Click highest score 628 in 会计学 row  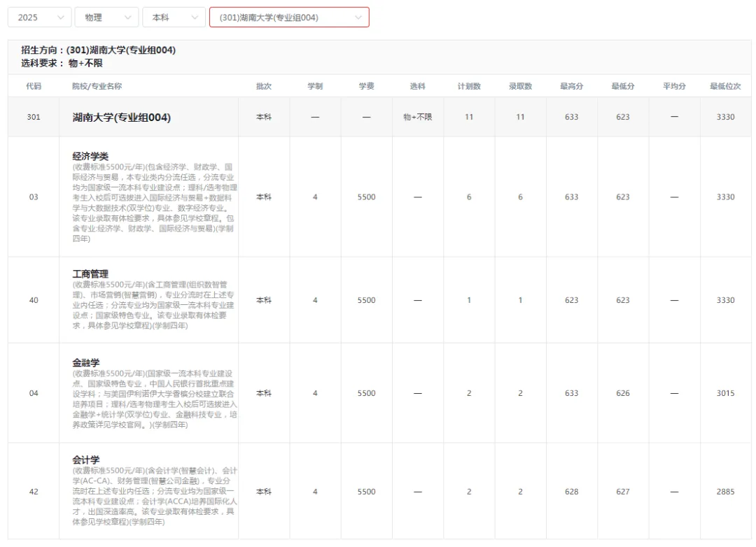[x=571, y=492]
